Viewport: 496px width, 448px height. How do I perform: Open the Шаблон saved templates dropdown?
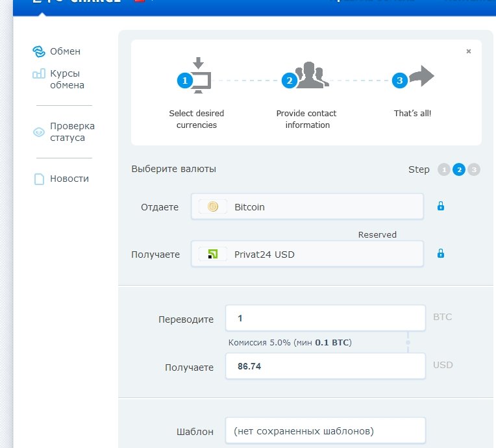coord(325,431)
